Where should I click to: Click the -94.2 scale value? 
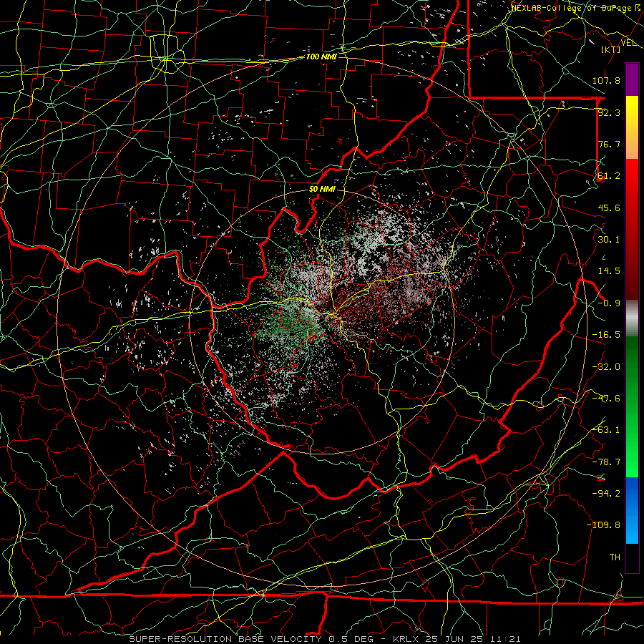point(606,493)
